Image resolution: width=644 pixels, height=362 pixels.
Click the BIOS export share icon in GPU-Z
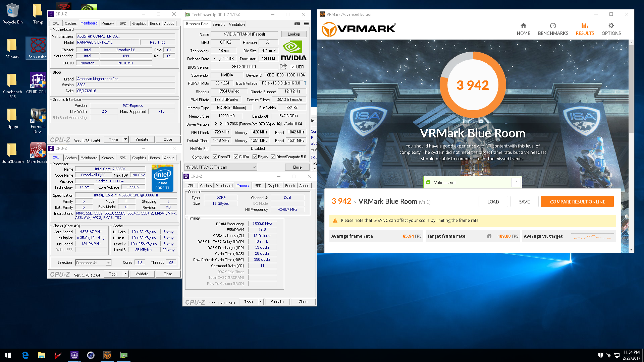(x=283, y=67)
